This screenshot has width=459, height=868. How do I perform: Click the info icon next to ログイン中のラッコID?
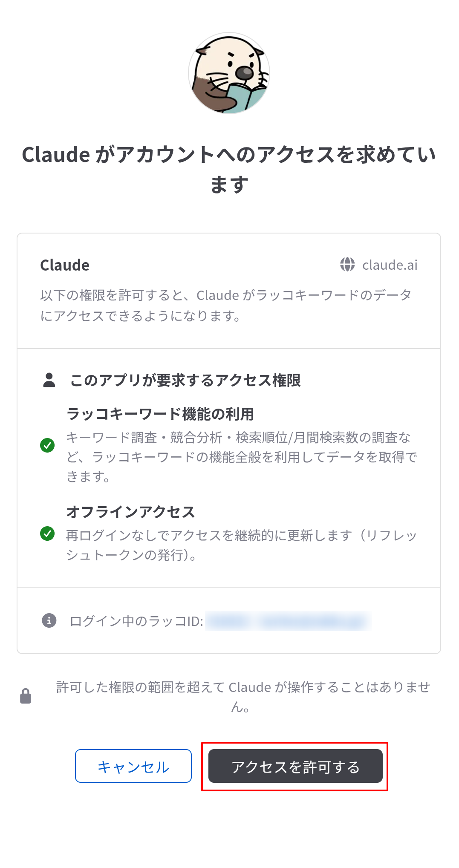[49, 620]
